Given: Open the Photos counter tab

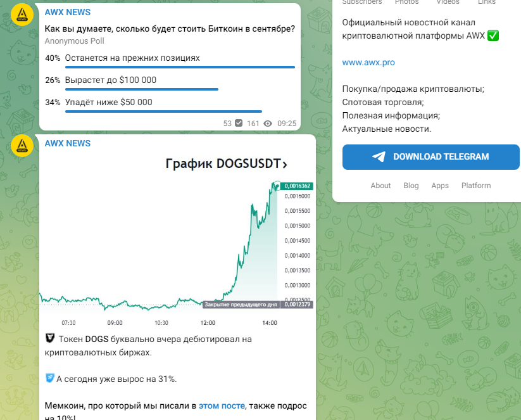Looking at the screenshot, I should point(406,2).
